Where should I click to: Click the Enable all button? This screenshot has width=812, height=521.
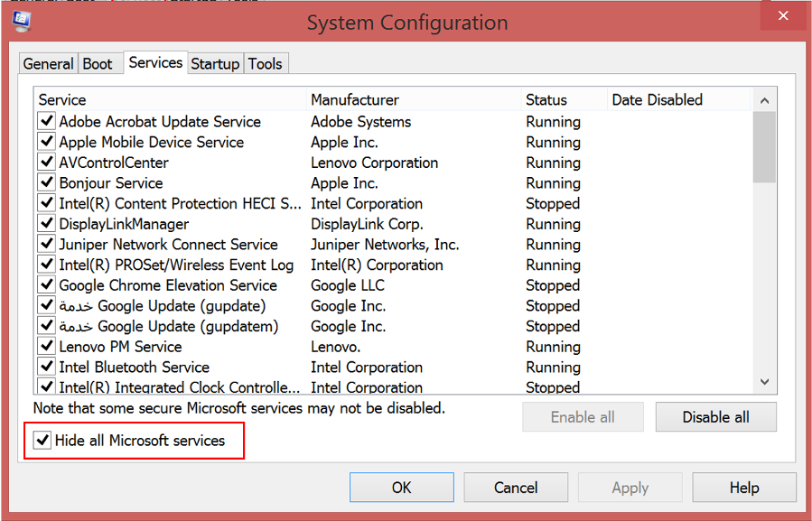click(x=583, y=417)
